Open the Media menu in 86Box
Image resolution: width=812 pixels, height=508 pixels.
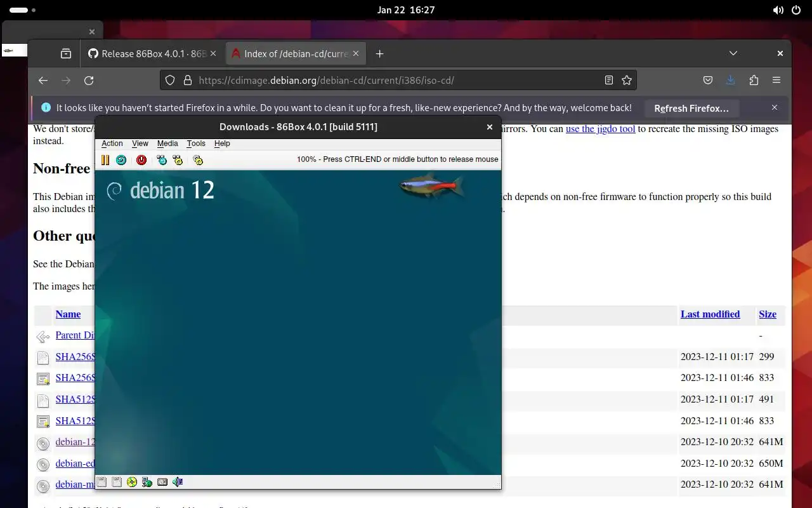pos(167,144)
